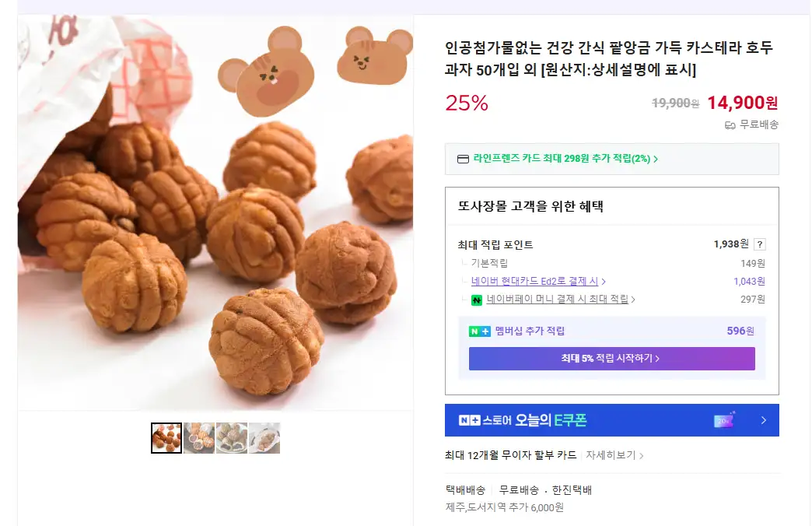The height and width of the screenshot is (526, 812).
Task: Open 자세히보기 for installment card details
Action: [x=614, y=455]
